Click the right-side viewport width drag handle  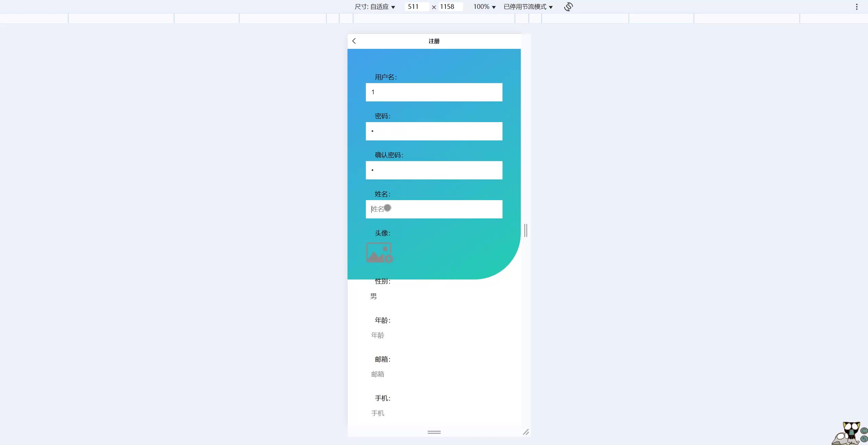[526, 231]
